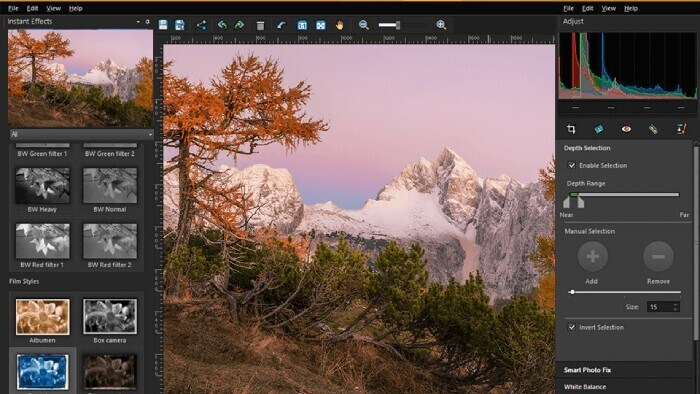Click the Depth Selection heading
Viewport: 700px width, 394px height.
coord(587,148)
